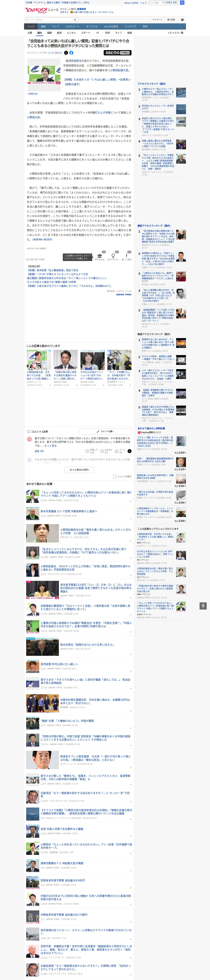This screenshot has width=210, height=980.
Task: Share the first comment on X
Action: point(129,451)
